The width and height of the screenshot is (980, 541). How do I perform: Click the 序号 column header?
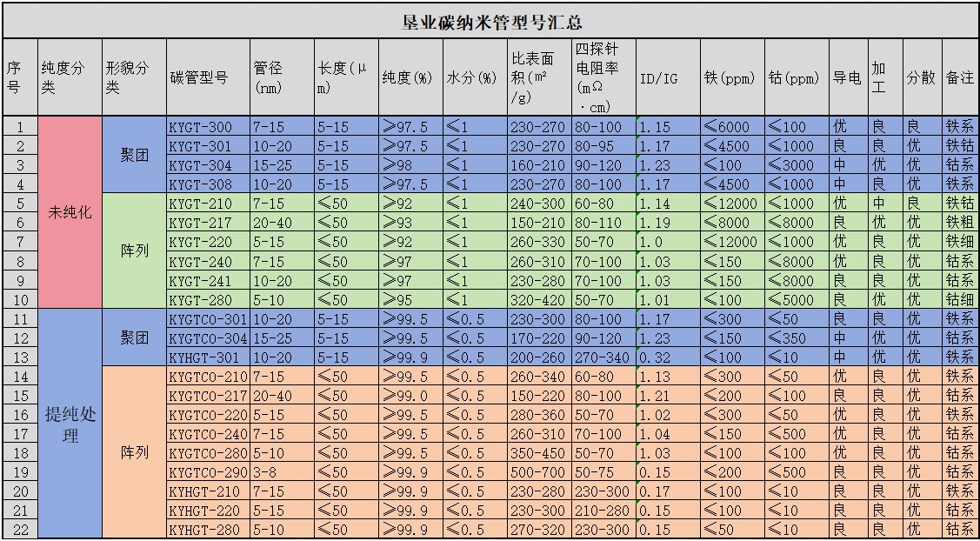(x=20, y=77)
